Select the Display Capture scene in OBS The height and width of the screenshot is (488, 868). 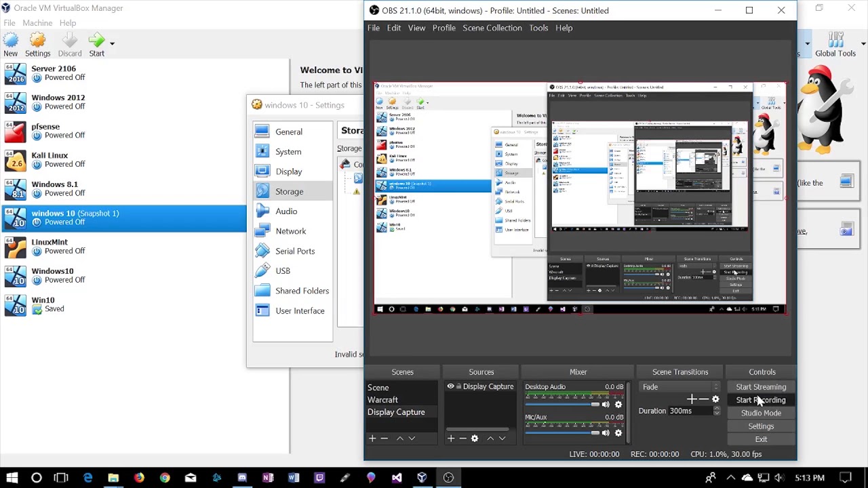(x=402, y=412)
